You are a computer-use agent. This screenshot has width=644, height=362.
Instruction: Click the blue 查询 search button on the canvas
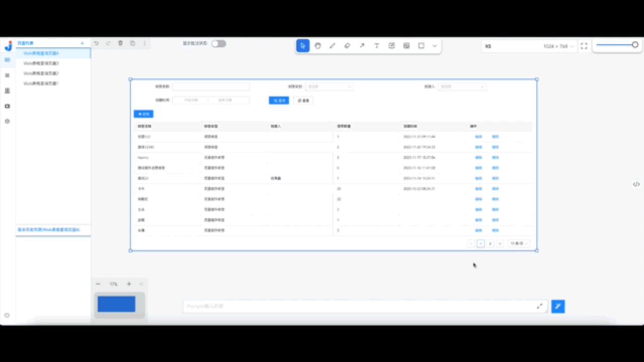(279, 101)
